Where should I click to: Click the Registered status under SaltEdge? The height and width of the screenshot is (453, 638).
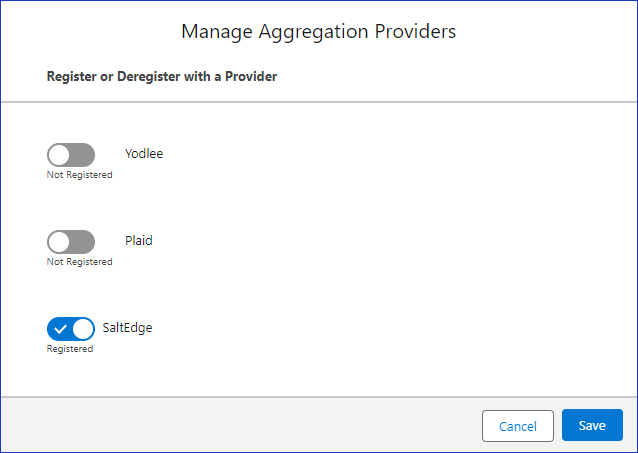click(x=70, y=349)
